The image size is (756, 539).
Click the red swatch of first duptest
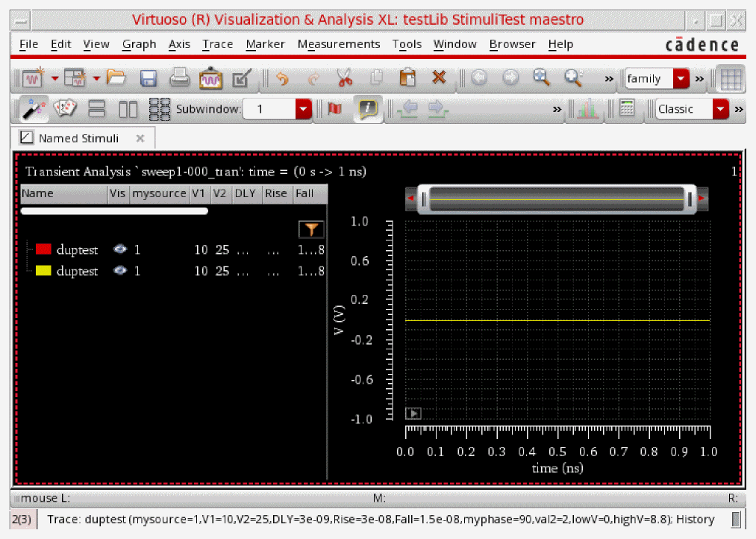43,249
